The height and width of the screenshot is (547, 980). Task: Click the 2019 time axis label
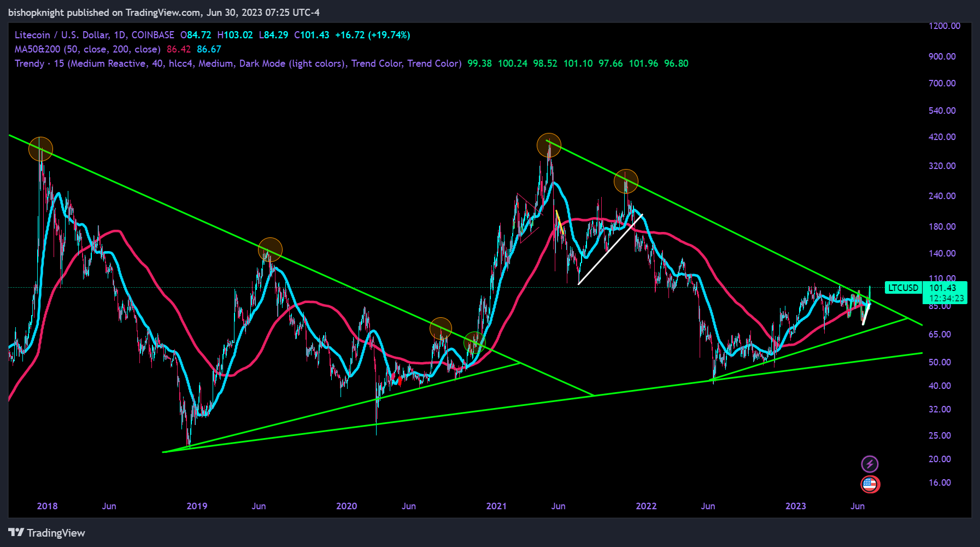pos(197,506)
